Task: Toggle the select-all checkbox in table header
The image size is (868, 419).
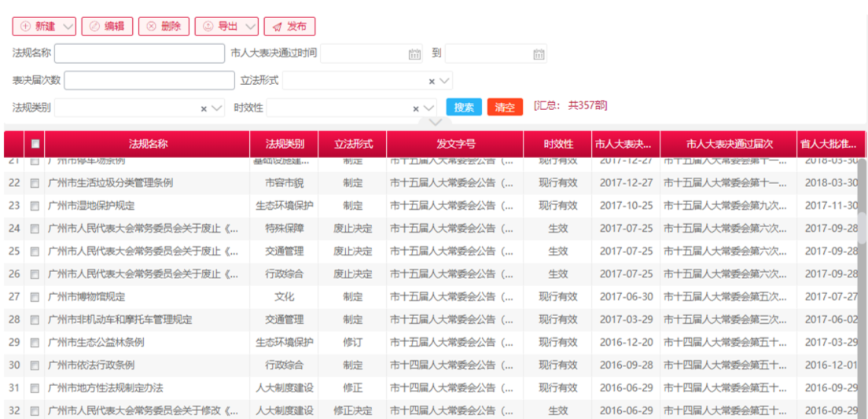Action: click(35, 144)
